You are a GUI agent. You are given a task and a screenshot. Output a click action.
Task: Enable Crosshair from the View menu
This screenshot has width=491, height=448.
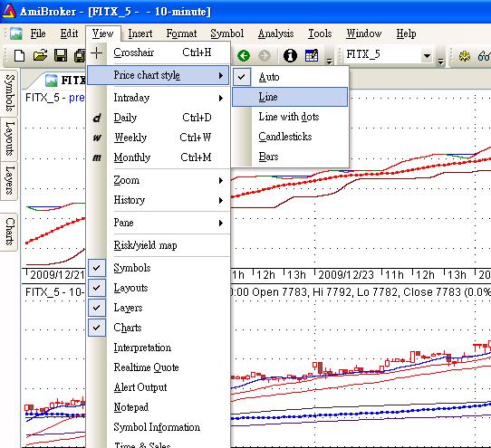click(159, 52)
